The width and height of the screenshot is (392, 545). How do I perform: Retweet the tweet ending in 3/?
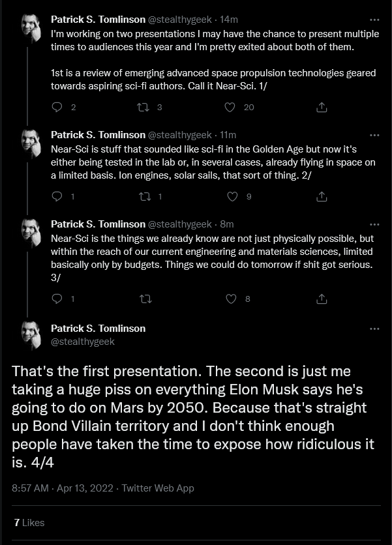(x=145, y=299)
